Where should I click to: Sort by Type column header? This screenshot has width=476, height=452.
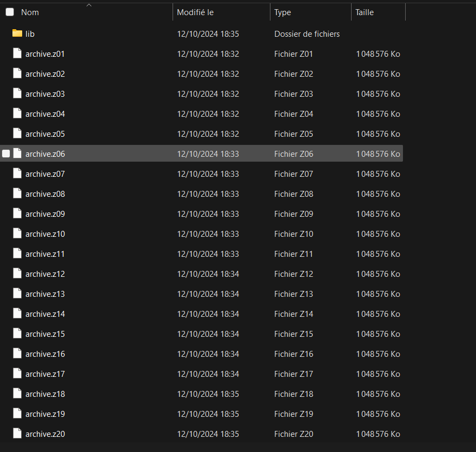282,12
